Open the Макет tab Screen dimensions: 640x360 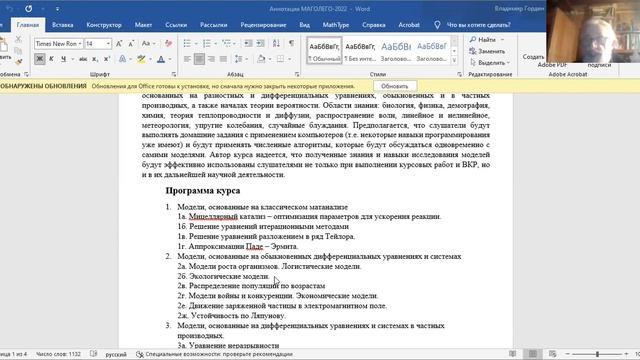pos(143,25)
